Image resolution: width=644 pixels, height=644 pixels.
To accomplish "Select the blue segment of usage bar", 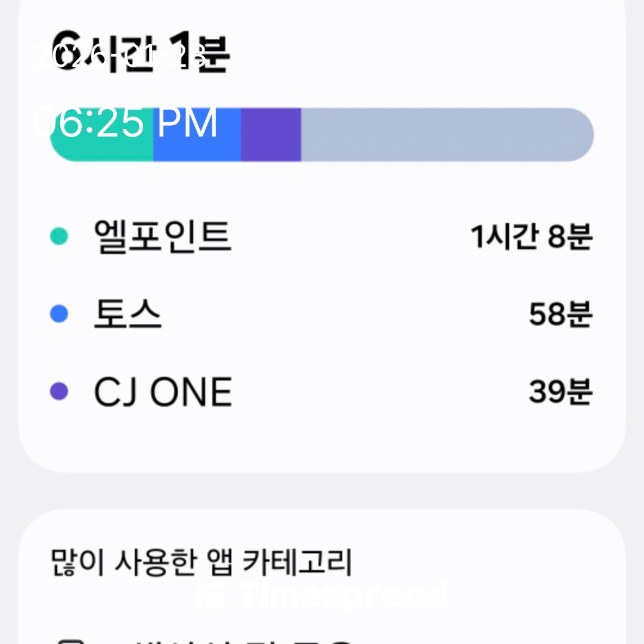I will (x=197, y=135).
